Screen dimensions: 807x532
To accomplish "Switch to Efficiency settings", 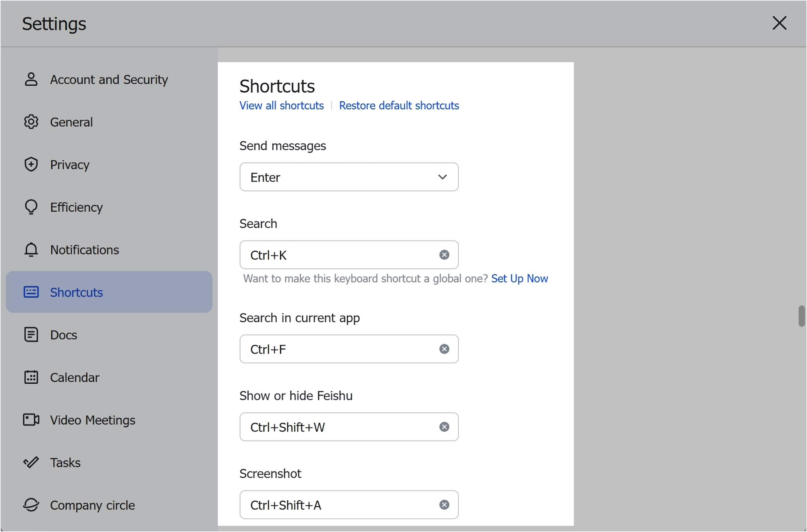I will [x=109, y=207].
